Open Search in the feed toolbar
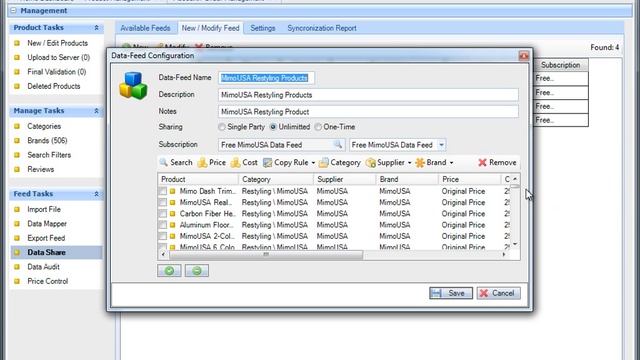The height and width of the screenshot is (360, 640). click(x=176, y=162)
